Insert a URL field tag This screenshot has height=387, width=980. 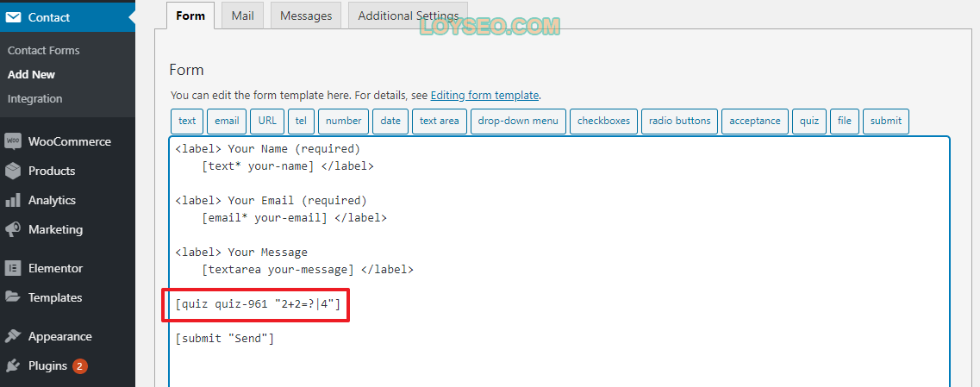(x=267, y=122)
